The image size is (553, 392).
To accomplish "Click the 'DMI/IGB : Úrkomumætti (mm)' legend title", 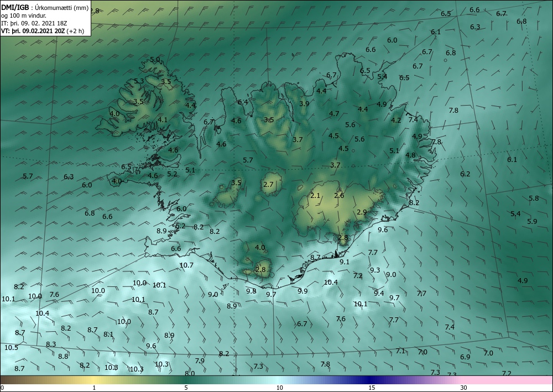I will [45, 8].
